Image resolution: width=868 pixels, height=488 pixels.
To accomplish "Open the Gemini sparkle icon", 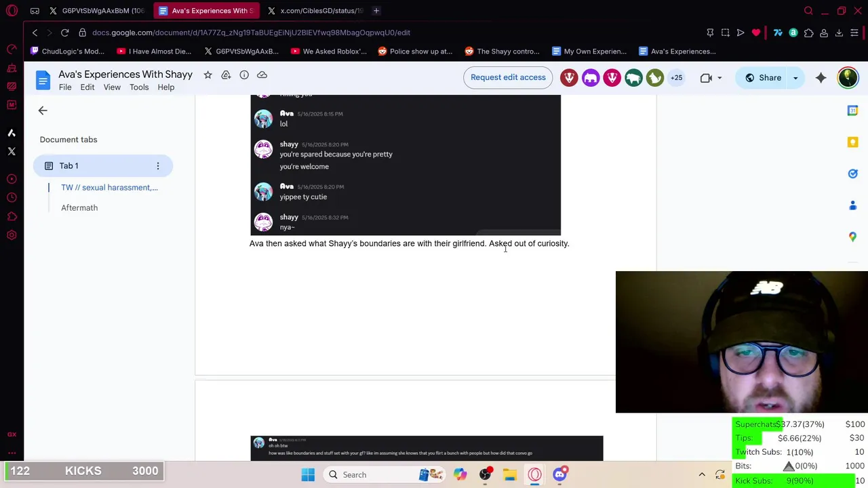I will [821, 78].
